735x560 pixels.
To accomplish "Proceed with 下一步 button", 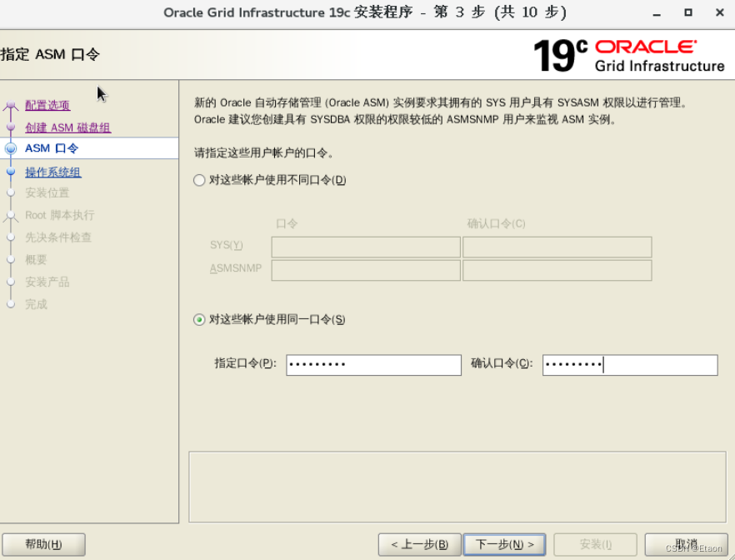I will pos(504,544).
